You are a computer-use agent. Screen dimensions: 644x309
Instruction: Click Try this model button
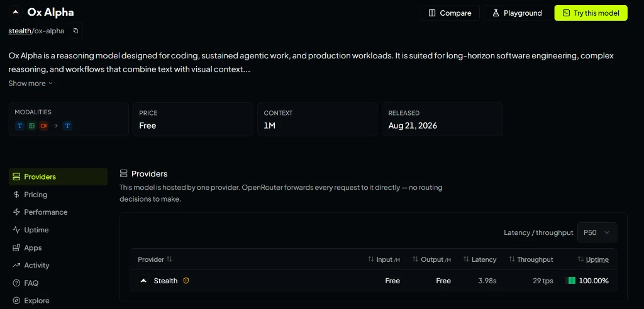tap(591, 13)
